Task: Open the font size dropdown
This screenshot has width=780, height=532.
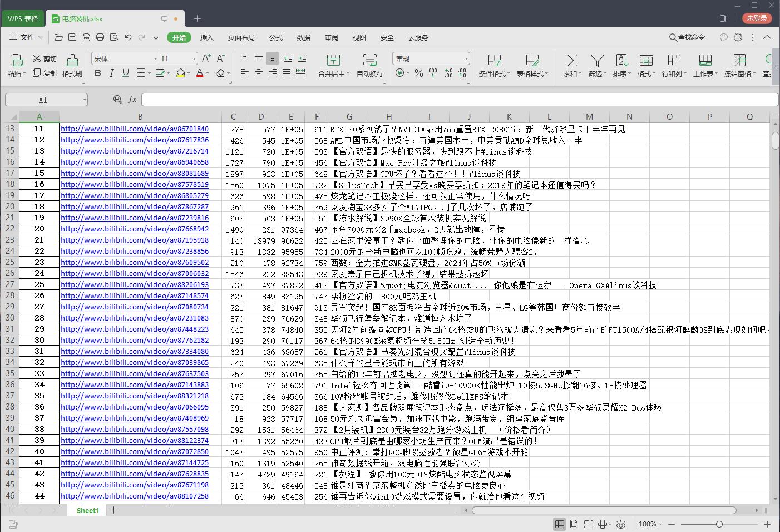Action: [192, 58]
